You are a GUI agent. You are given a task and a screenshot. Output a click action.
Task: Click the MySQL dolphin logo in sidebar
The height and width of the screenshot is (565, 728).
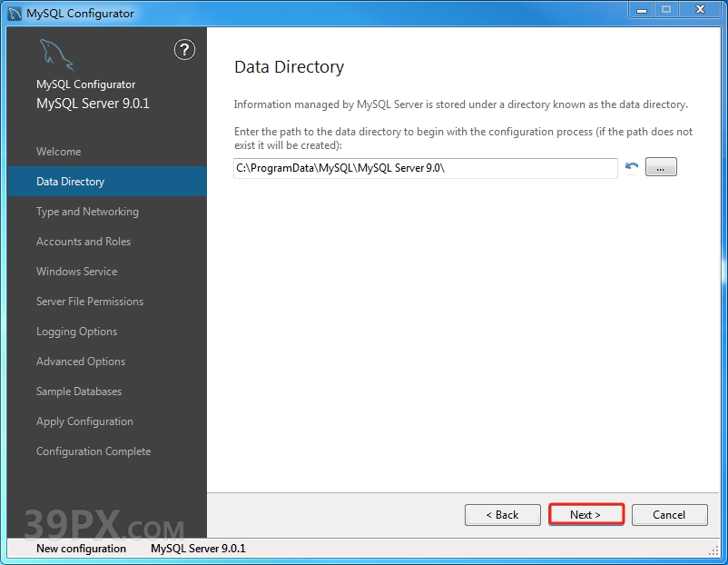pyautogui.click(x=56, y=56)
